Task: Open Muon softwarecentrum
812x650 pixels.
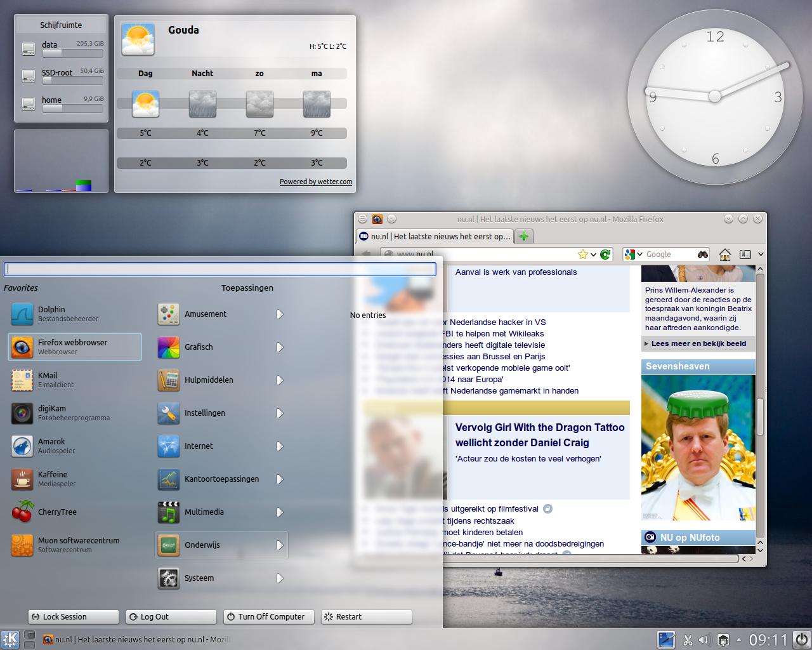Action: 74,545
